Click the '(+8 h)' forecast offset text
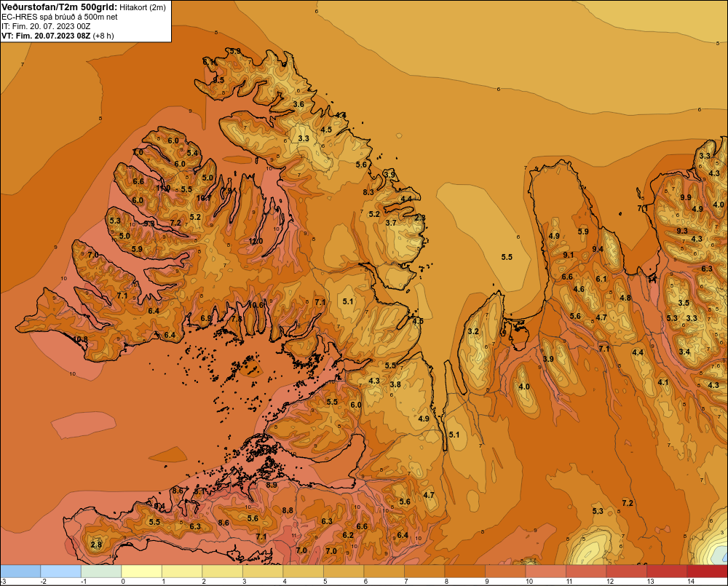The height and width of the screenshot is (586, 728). [x=103, y=36]
